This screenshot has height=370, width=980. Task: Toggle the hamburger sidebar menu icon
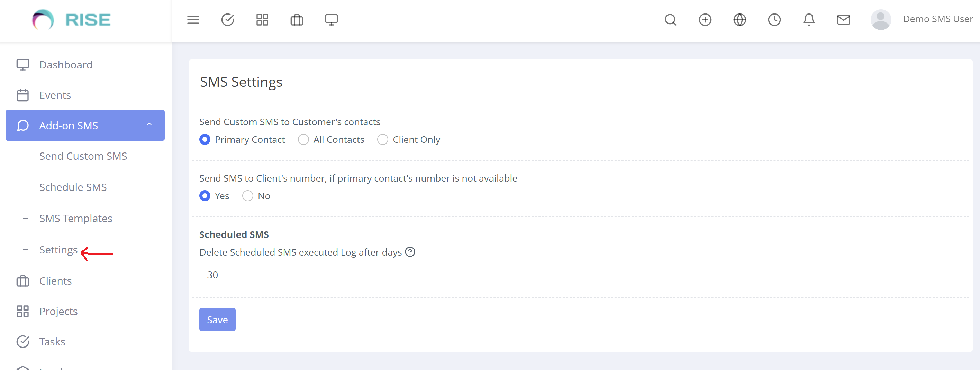(193, 20)
